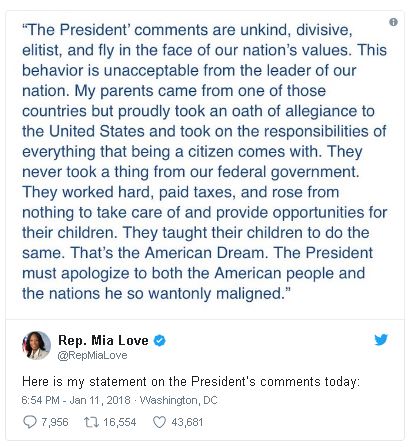Click the Rep. Mia Love display name
This screenshot has height=447, width=411.
click(103, 340)
